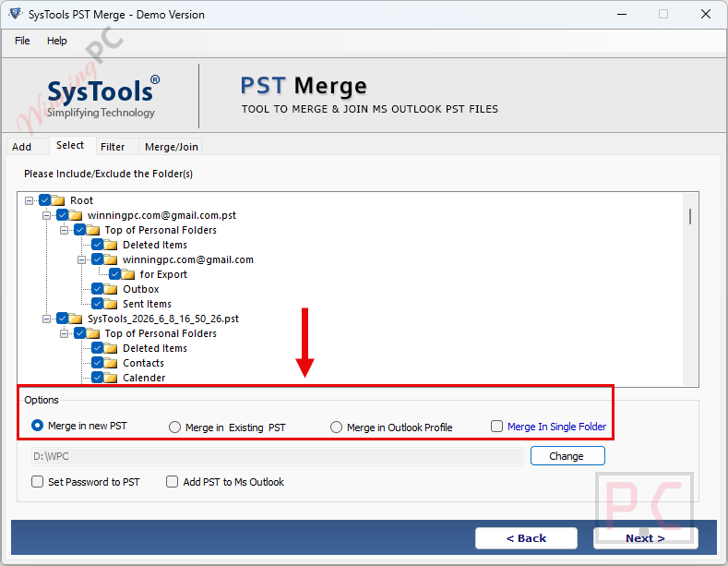Click the Next button

[x=645, y=538]
